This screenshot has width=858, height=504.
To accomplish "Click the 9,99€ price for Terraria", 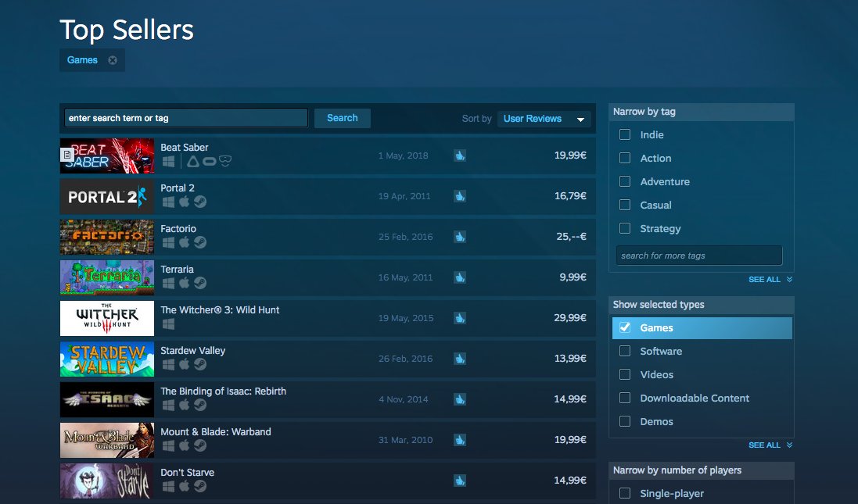I will (573, 277).
